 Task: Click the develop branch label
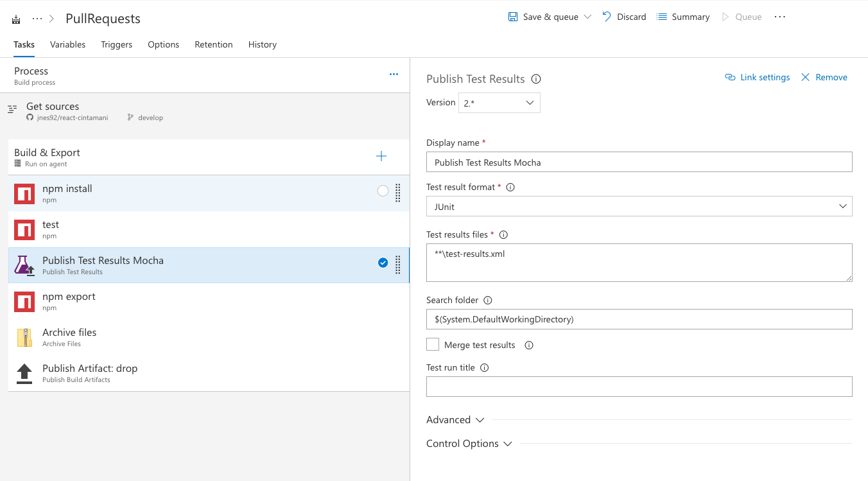[150, 118]
